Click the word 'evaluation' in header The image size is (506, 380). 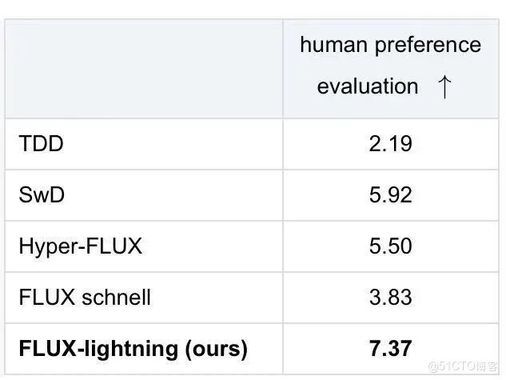367,86
